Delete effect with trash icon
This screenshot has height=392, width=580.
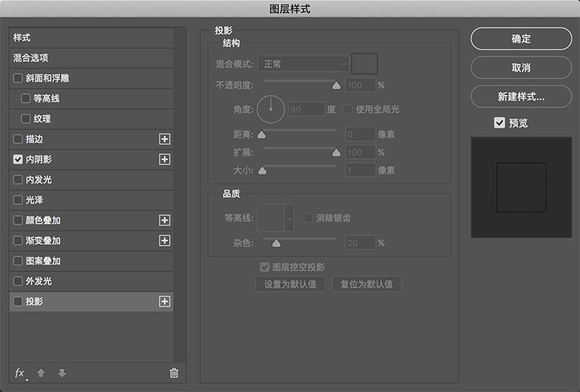(x=174, y=372)
